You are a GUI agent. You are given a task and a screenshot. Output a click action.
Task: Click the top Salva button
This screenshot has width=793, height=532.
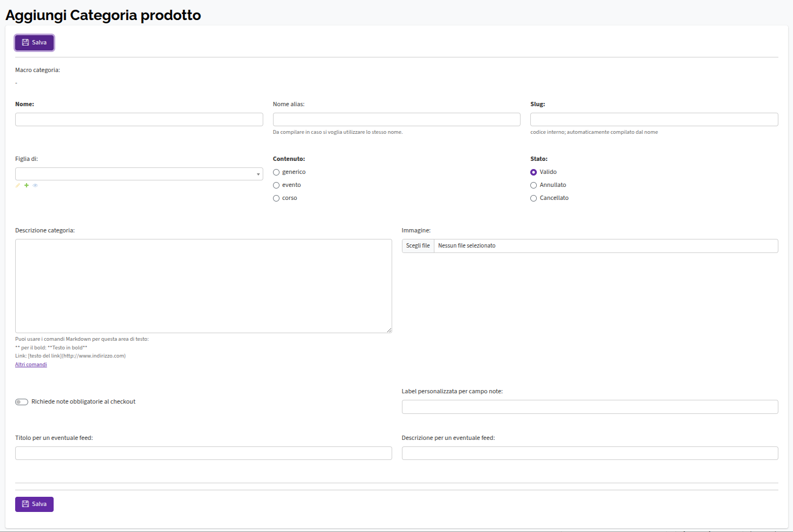[34, 43]
